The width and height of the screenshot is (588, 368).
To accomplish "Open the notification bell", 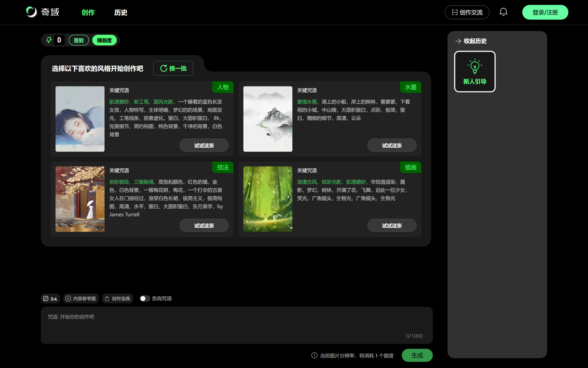I will point(503,12).
